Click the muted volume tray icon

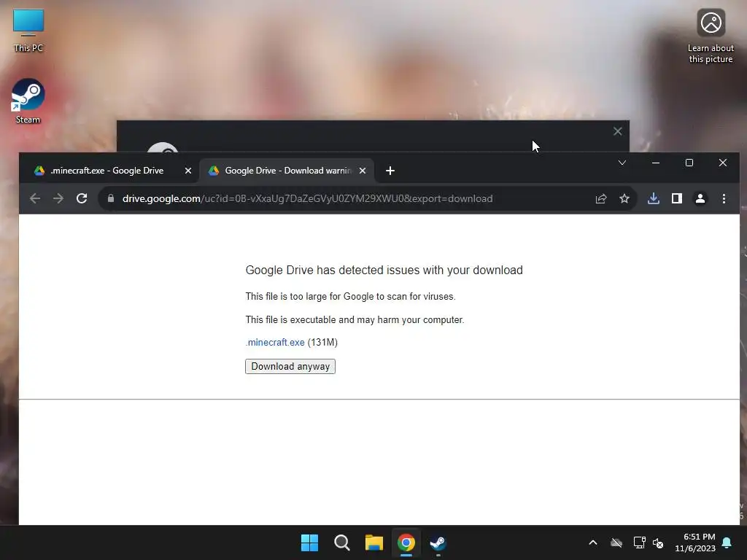(x=659, y=542)
